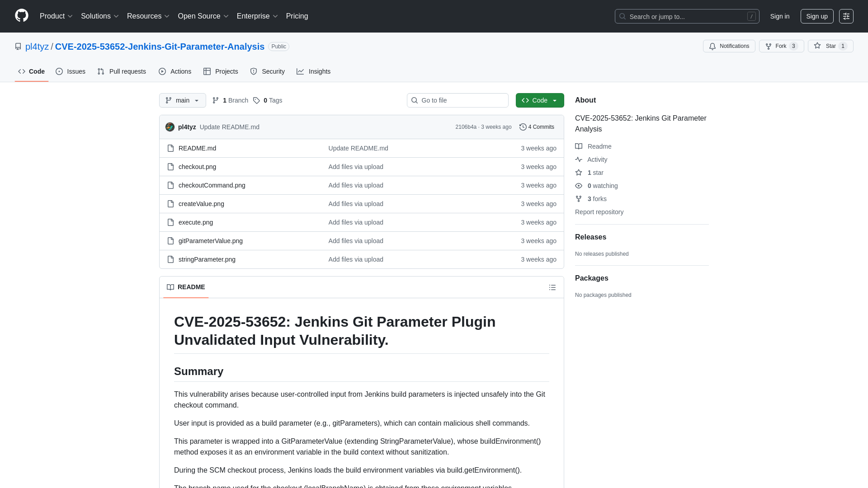Switch to the Pull requests tab
Image resolution: width=868 pixels, height=488 pixels.
122,71
